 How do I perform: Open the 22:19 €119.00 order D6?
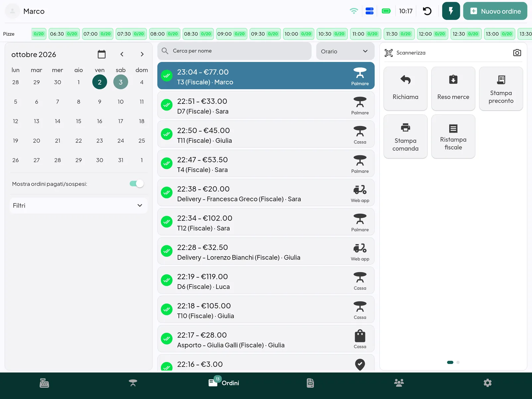click(x=266, y=281)
